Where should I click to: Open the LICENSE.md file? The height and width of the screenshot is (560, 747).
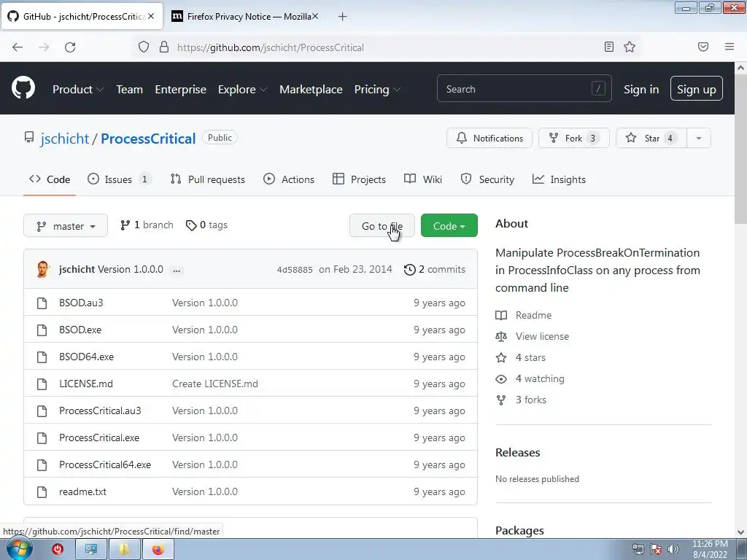[86, 384]
